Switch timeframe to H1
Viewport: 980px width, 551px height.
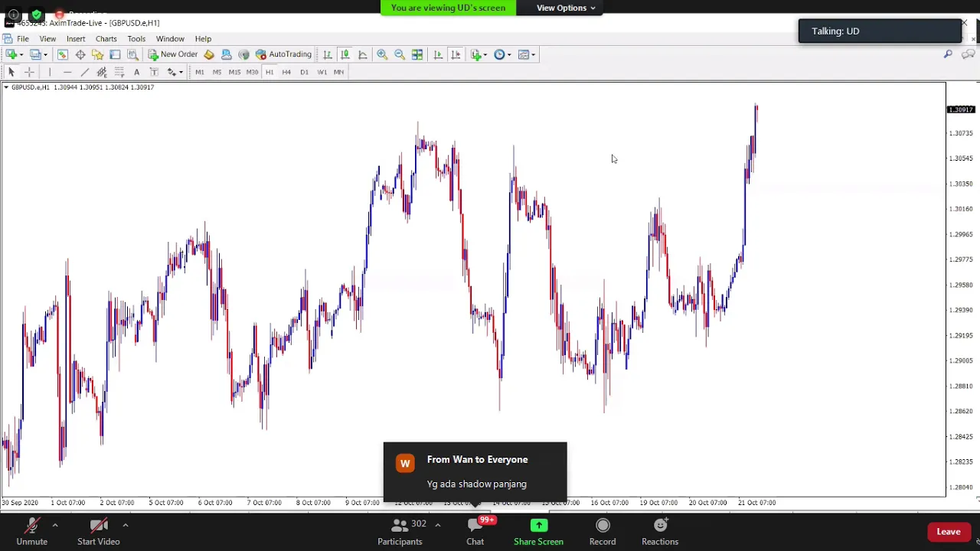point(269,72)
